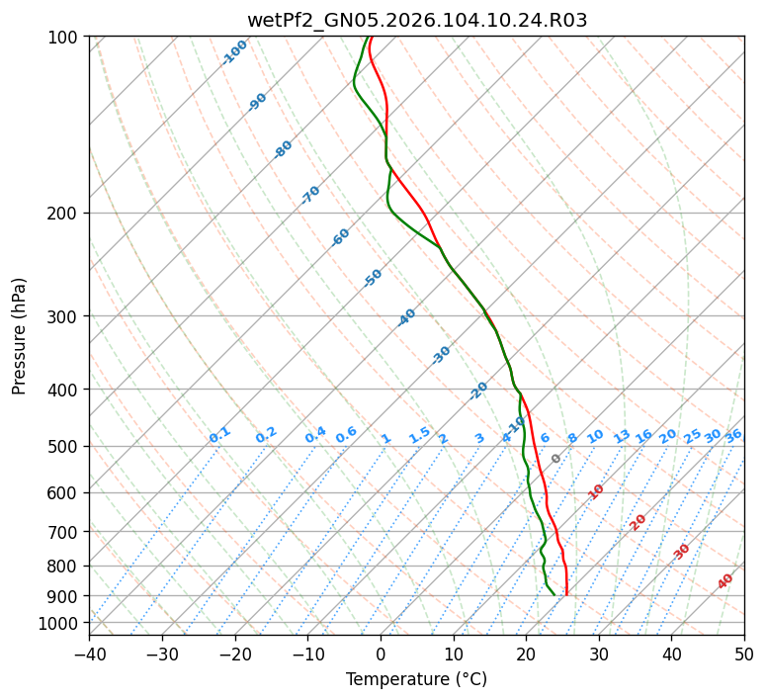This screenshot has width=766, height=700.
Task: Click the blue -50 isotherm label
Action: 373,278
